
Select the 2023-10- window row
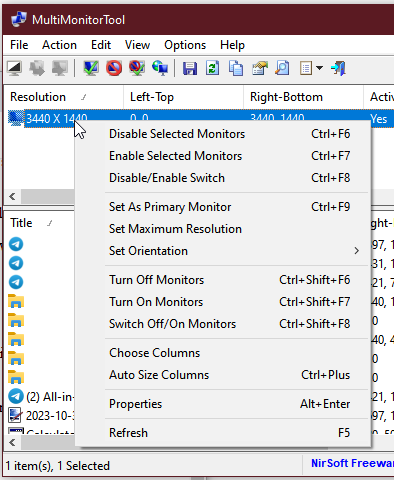(x=41, y=416)
